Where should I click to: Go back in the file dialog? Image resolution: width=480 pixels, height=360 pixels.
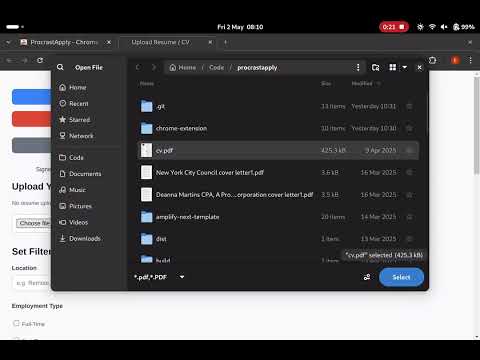tap(138, 67)
